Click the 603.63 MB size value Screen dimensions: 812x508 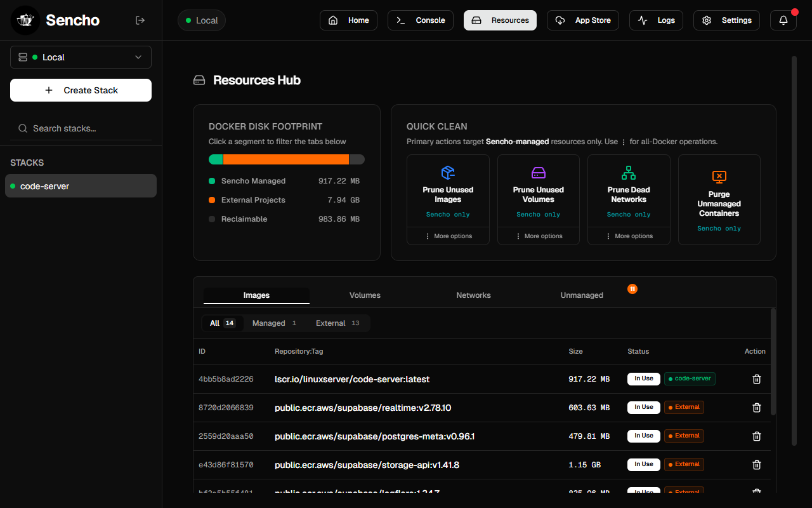coord(589,408)
